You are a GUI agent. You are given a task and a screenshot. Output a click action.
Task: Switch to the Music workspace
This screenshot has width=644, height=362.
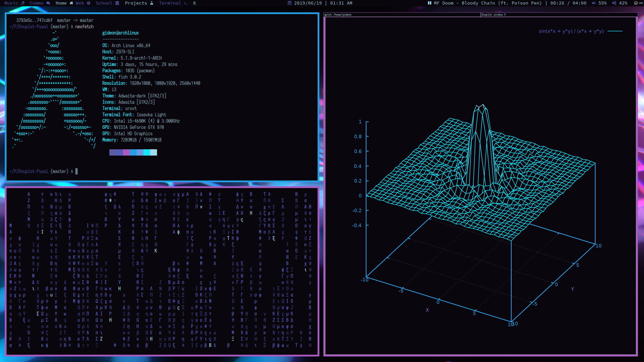click(14, 3)
